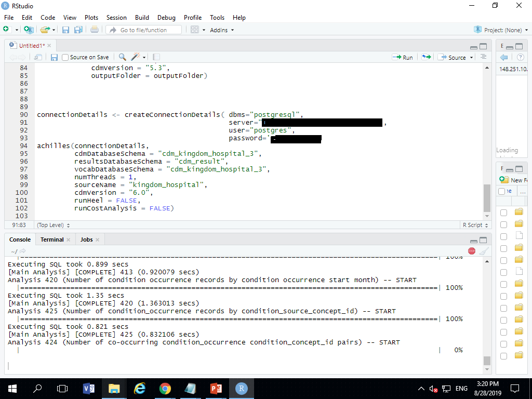Save all open documents
532x399 pixels.
coord(78,30)
